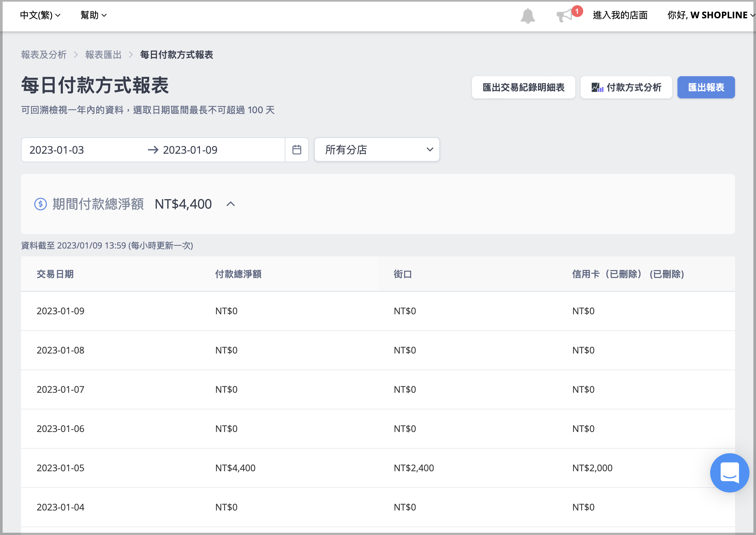Image resolution: width=756 pixels, height=535 pixels.
Task: Click the 街口 column header
Action: tap(403, 274)
